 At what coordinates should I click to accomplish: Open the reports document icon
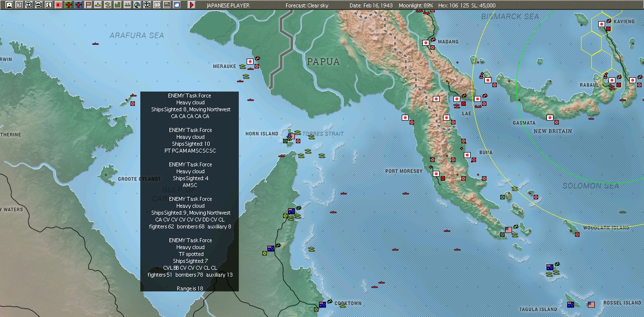click(18, 5)
